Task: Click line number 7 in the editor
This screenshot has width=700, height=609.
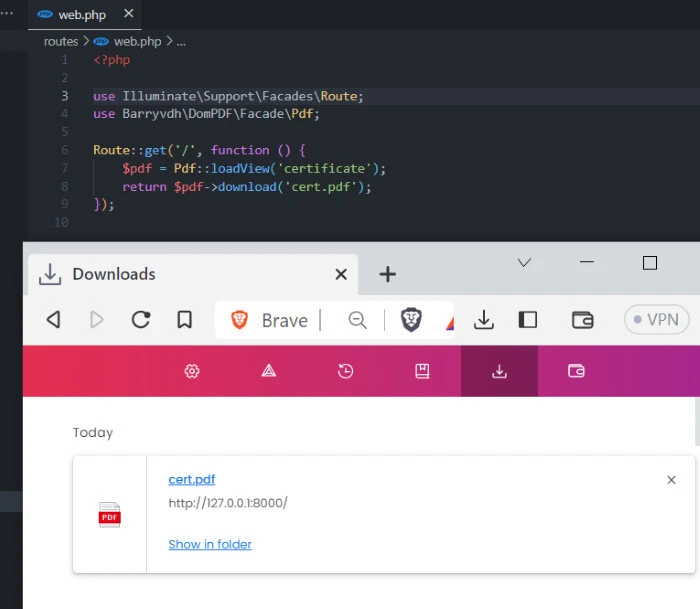Action: [65, 168]
